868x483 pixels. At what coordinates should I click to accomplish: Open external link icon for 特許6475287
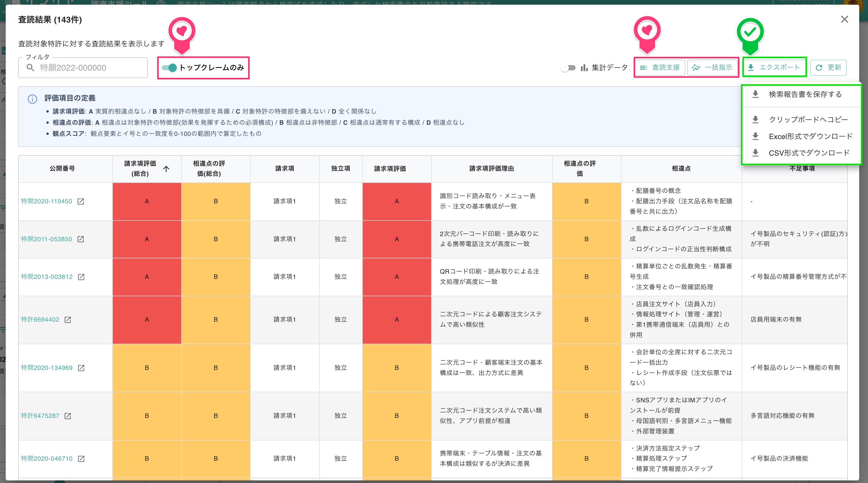68,416
